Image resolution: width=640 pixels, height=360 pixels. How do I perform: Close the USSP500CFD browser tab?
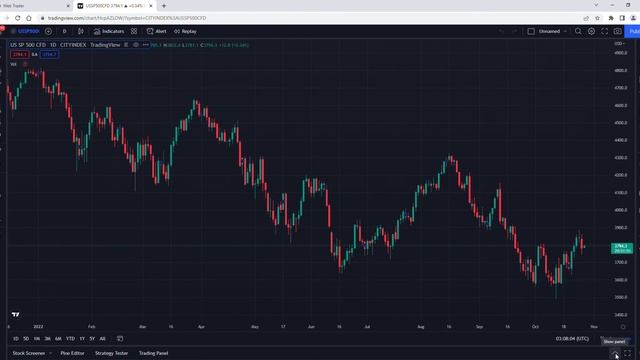(x=151, y=6)
